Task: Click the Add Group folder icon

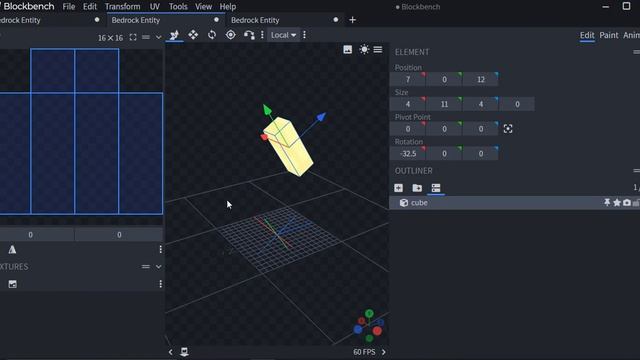Action: (x=417, y=188)
